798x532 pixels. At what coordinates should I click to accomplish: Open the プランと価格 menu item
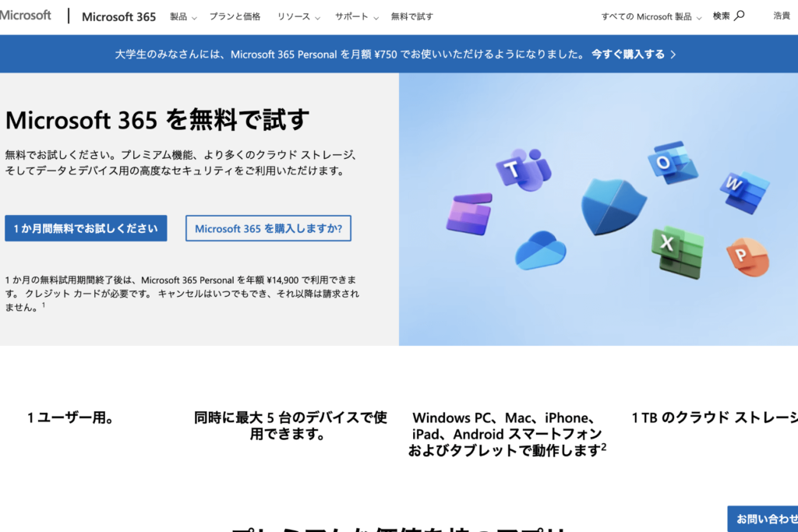tap(235, 16)
